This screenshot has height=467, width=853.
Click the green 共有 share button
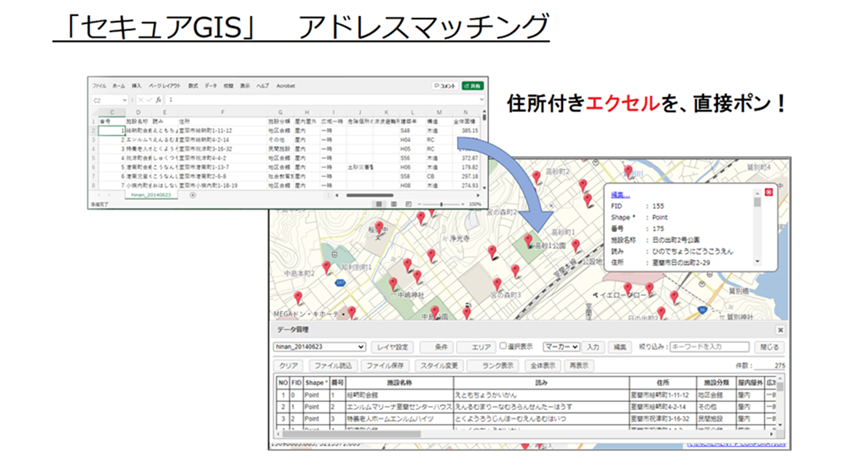click(473, 86)
